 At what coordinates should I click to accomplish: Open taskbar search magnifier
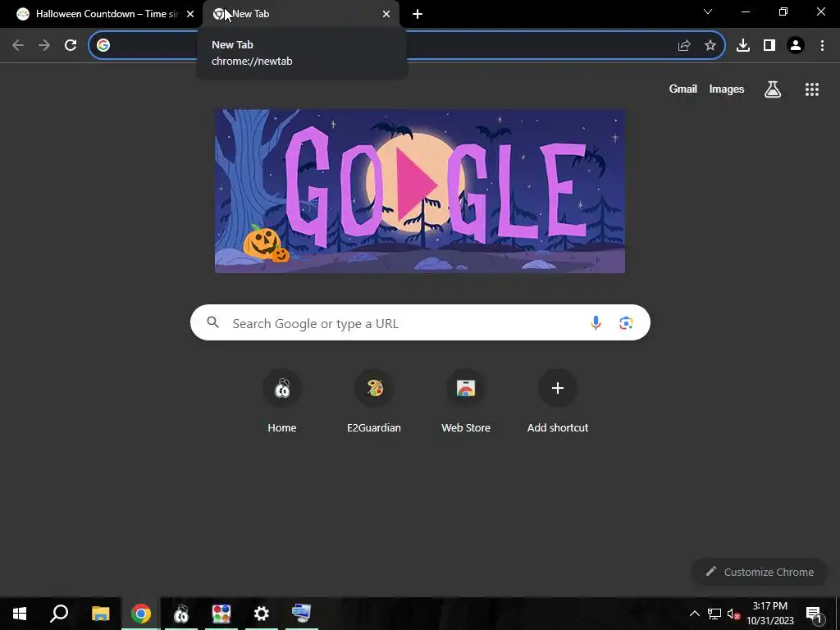click(59, 614)
